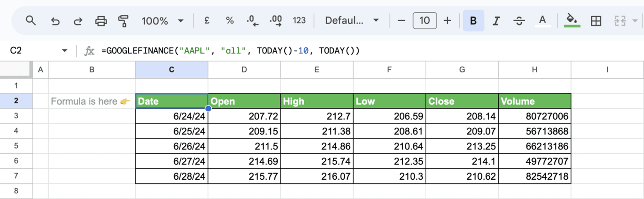
Task: Toggle strikethrough formatting
Action: click(x=519, y=21)
